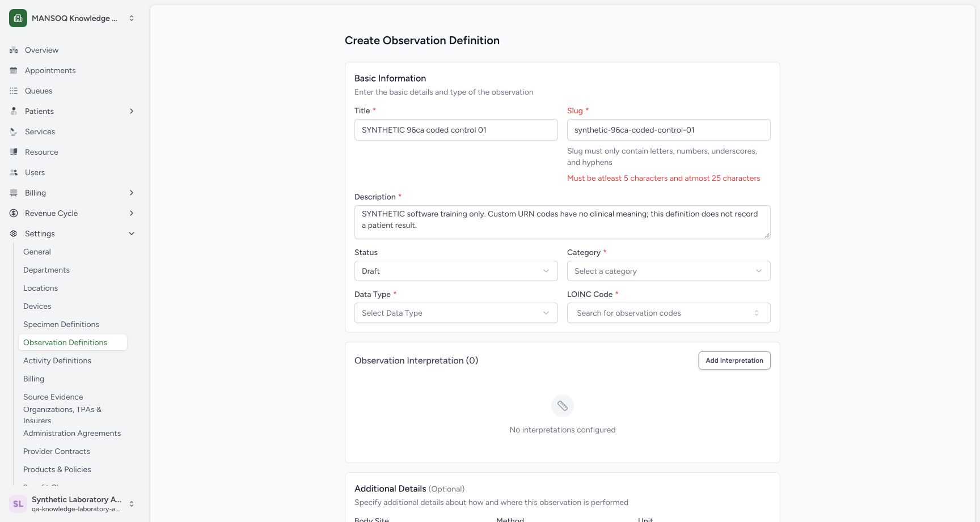Click the Users group icon
The image size is (980, 522).
pyautogui.click(x=14, y=172)
